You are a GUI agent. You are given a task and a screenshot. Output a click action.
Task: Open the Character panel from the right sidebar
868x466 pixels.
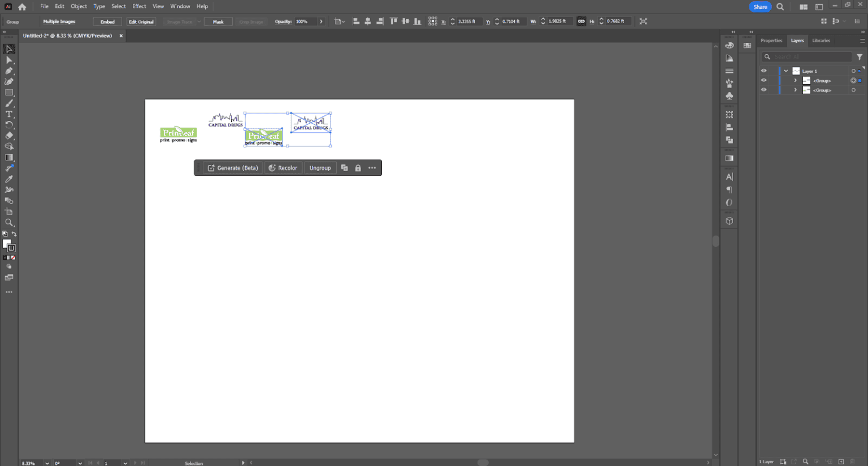click(x=729, y=176)
